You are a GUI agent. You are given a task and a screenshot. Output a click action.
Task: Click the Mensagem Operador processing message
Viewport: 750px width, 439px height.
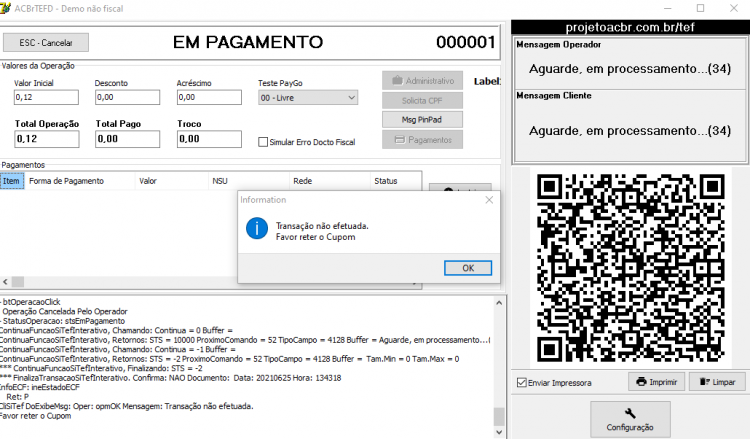pos(630,69)
